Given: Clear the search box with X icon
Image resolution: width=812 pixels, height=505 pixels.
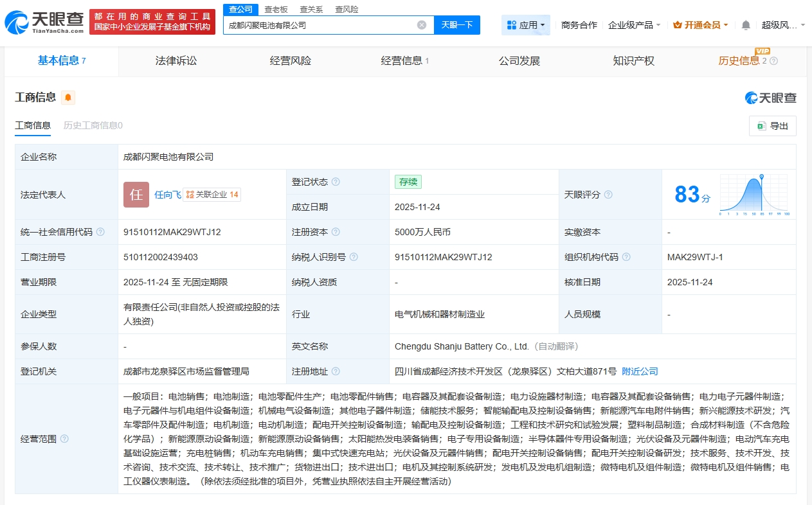Looking at the screenshot, I should [422, 25].
